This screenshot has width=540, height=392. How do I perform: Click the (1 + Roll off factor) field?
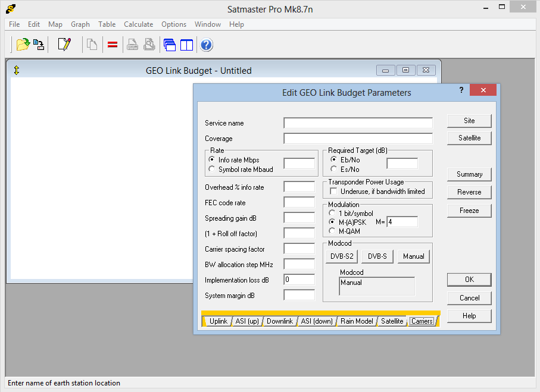click(x=299, y=233)
